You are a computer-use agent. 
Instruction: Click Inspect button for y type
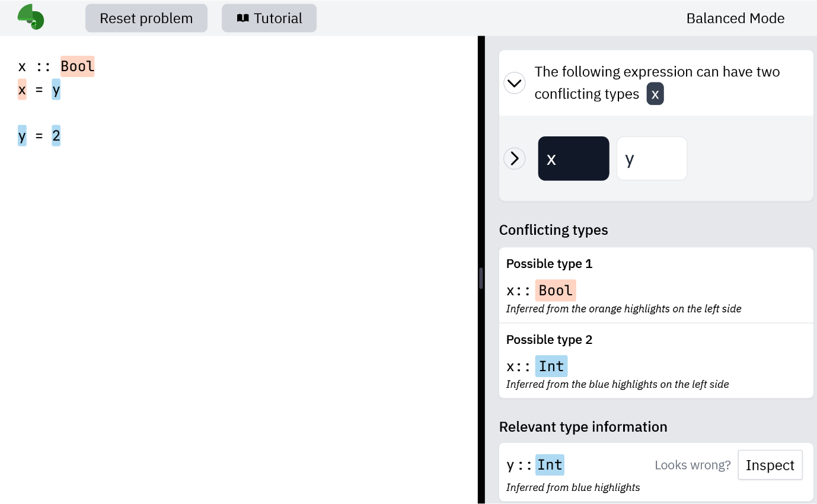[x=770, y=465]
